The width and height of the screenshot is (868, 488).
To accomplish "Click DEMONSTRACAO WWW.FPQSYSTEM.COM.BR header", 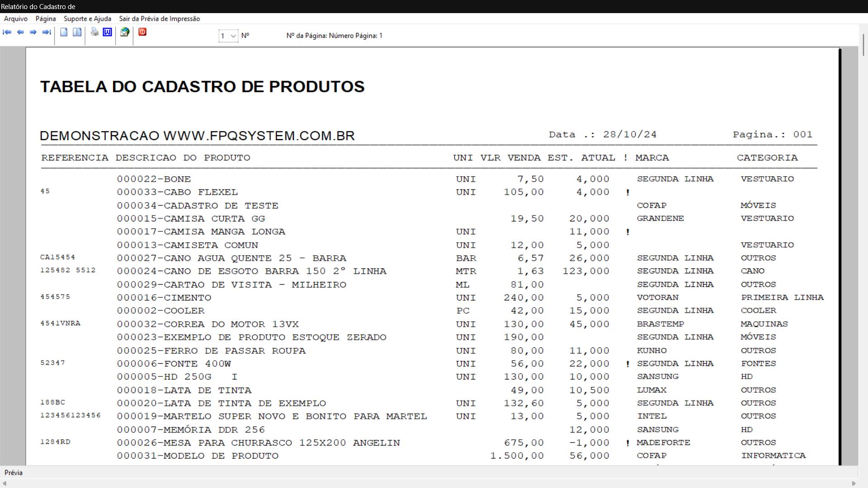I will point(197,136).
